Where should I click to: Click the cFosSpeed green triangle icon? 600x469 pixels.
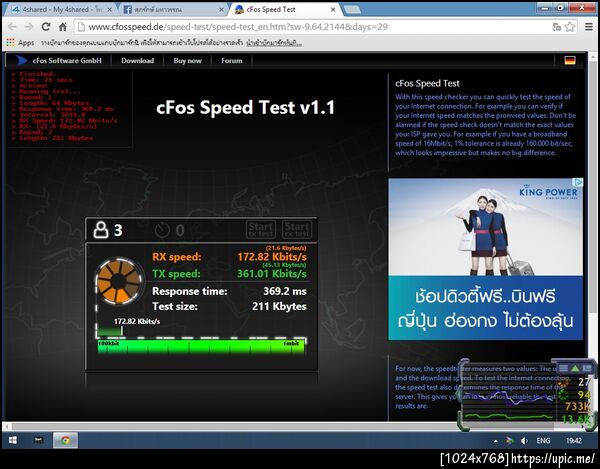[575, 368]
